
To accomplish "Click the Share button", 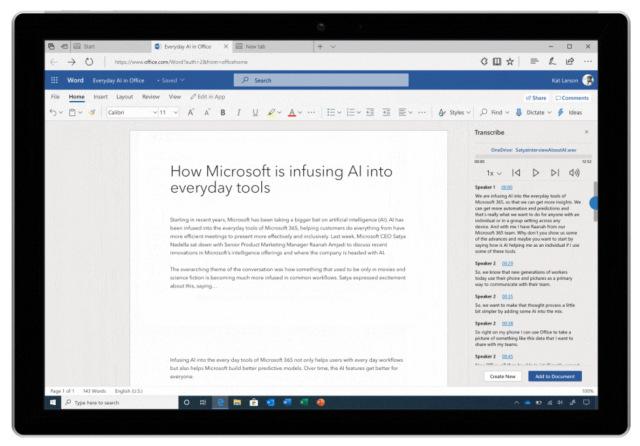I will click(536, 98).
